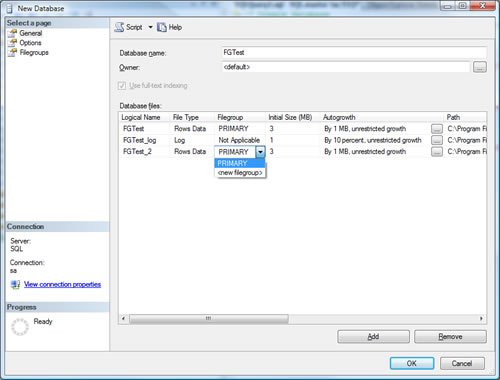The height and width of the screenshot is (380, 500).
Task: Toggle Use full-text indexing checkbox
Action: click(122, 86)
